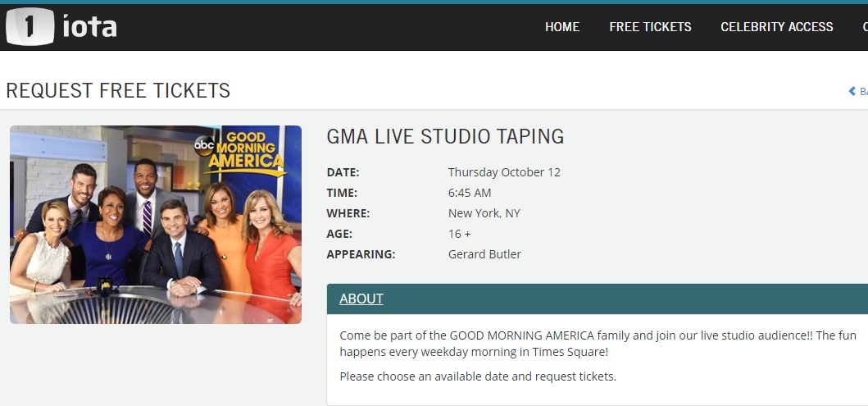Screen dimensions: 868x406
Task: Select the Thursday October 12 date text
Action: [504, 172]
